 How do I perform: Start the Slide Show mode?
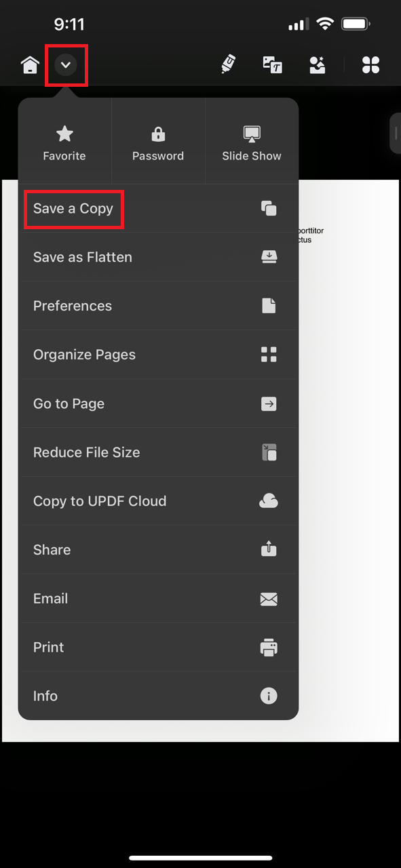click(x=251, y=140)
